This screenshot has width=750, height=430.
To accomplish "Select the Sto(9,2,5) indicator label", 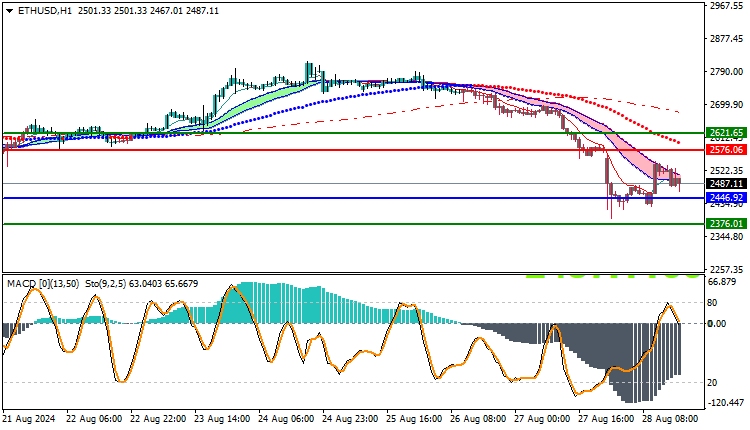I will tap(106, 284).
